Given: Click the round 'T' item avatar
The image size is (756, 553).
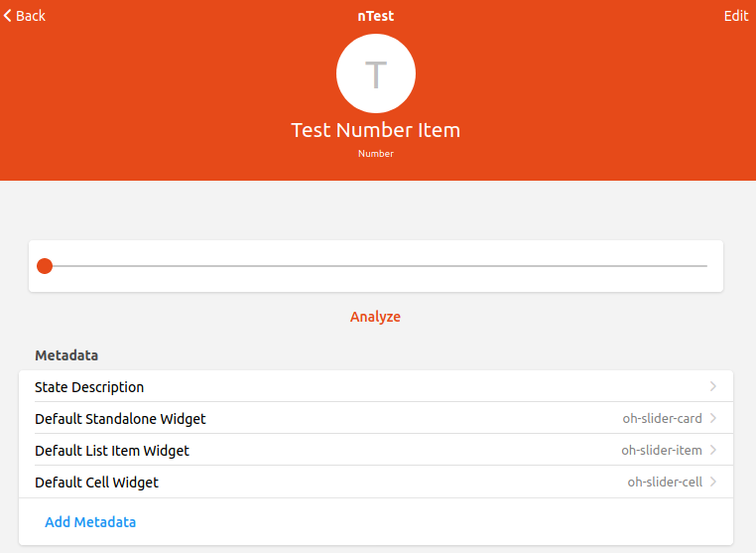Looking at the screenshot, I should click(x=375, y=73).
